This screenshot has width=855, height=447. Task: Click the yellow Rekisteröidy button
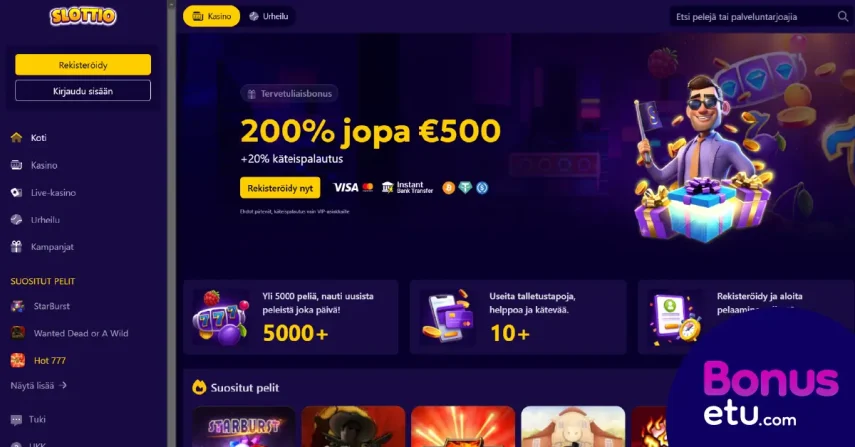83,65
